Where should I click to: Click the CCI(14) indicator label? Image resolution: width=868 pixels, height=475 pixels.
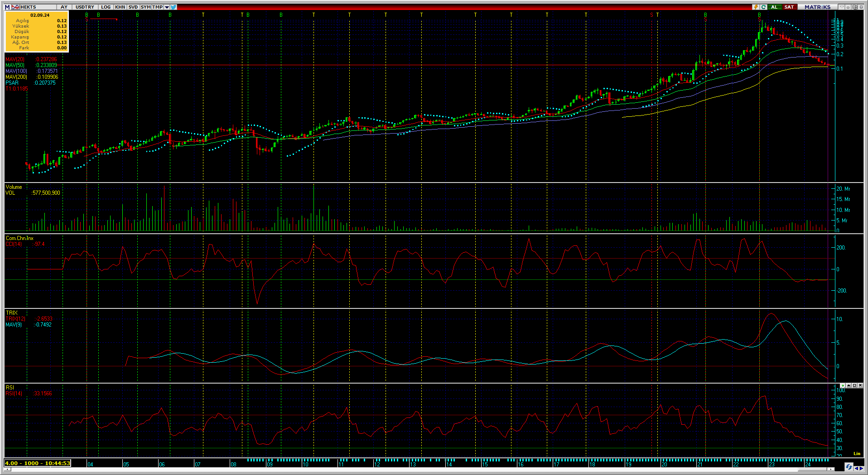(14, 244)
